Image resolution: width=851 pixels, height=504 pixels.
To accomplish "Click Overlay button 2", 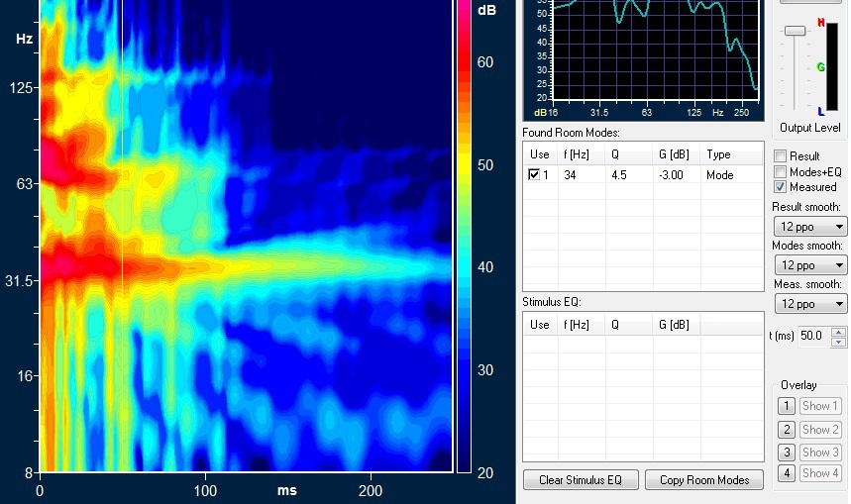I will (x=785, y=430).
